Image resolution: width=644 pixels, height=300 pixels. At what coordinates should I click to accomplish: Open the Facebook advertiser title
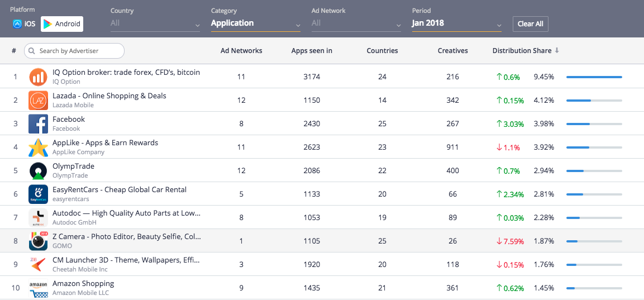tap(69, 119)
